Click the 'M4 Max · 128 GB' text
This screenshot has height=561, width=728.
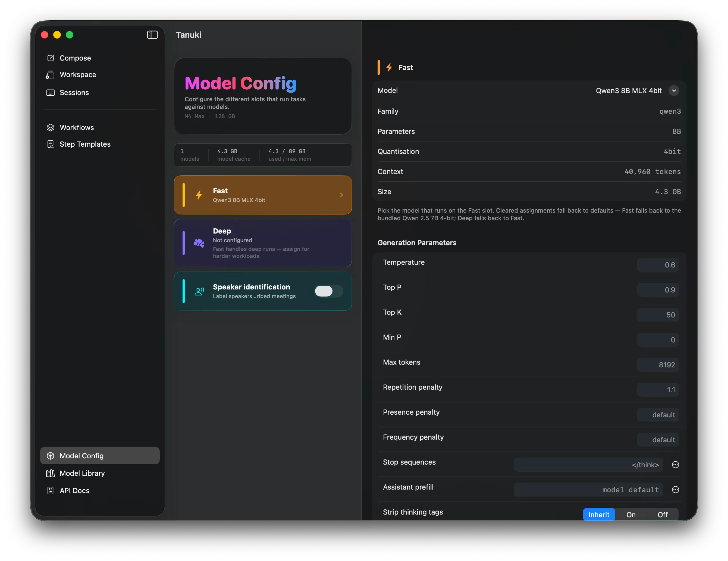pyautogui.click(x=210, y=116)
